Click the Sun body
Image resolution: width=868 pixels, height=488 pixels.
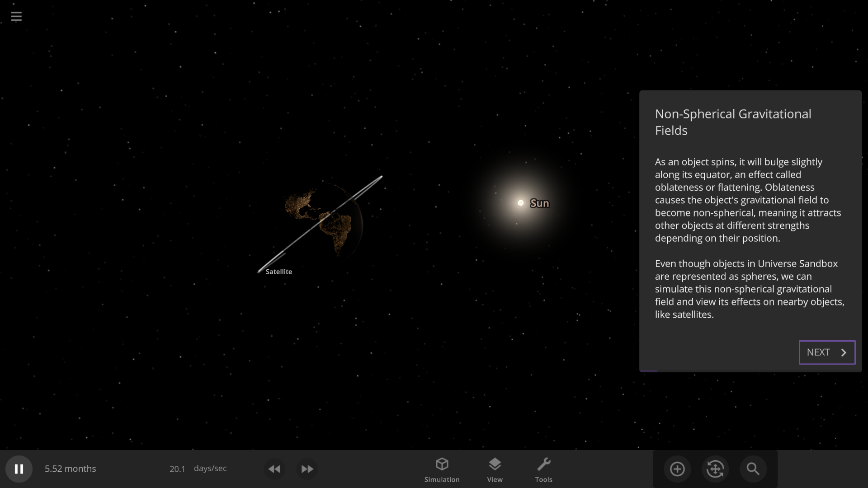coord(520,203)
